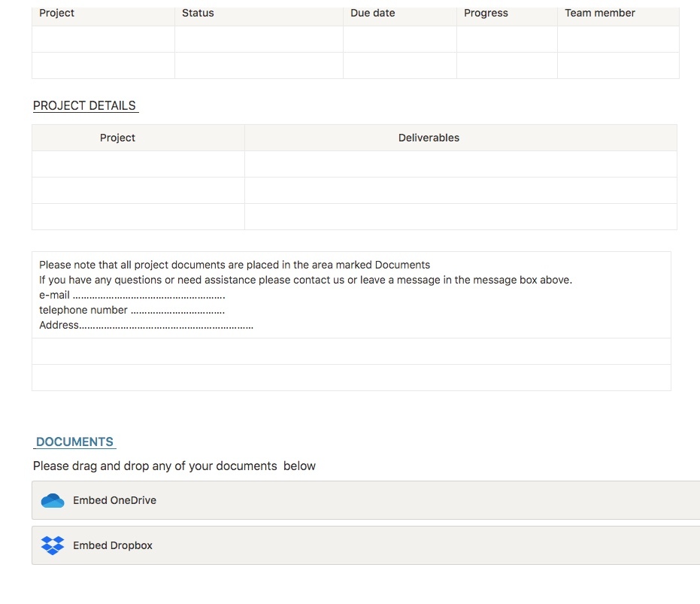This screenshot has height=604, width=700.
Task: Click the first empty cell under Deliverables
Action: [460, 164]
